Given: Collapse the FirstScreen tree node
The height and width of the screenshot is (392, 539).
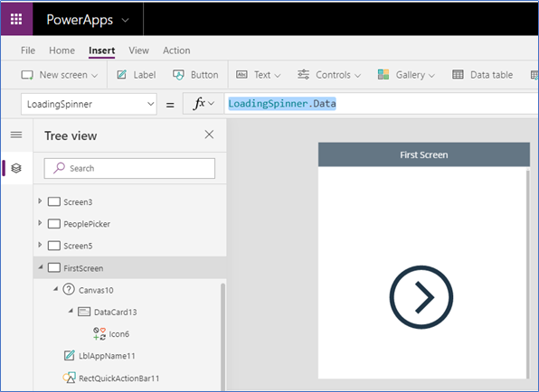Looking at the screenshot, I should point(40,267).
